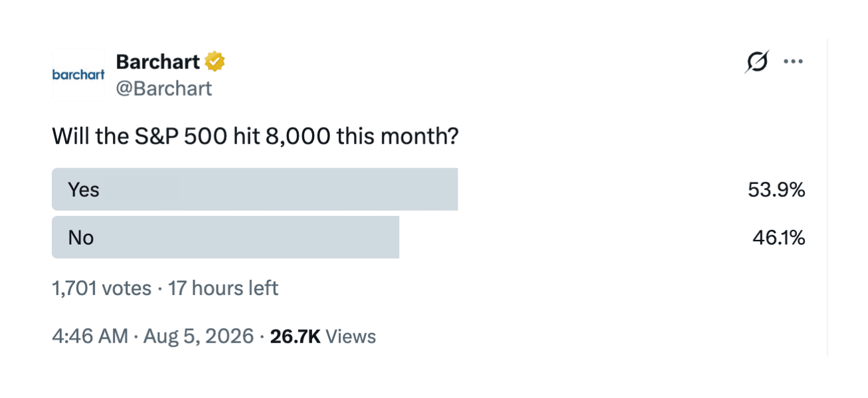This screenshot has height=398, width=868.
Task: Click the 46.1% result figure
Action: tap(778, 238)
